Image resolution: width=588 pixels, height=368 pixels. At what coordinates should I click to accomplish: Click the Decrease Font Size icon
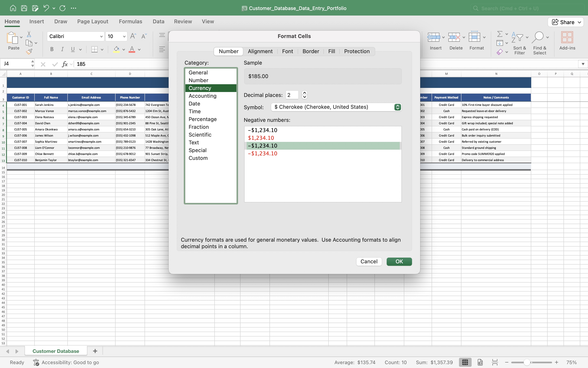click(x=144, y=36)
